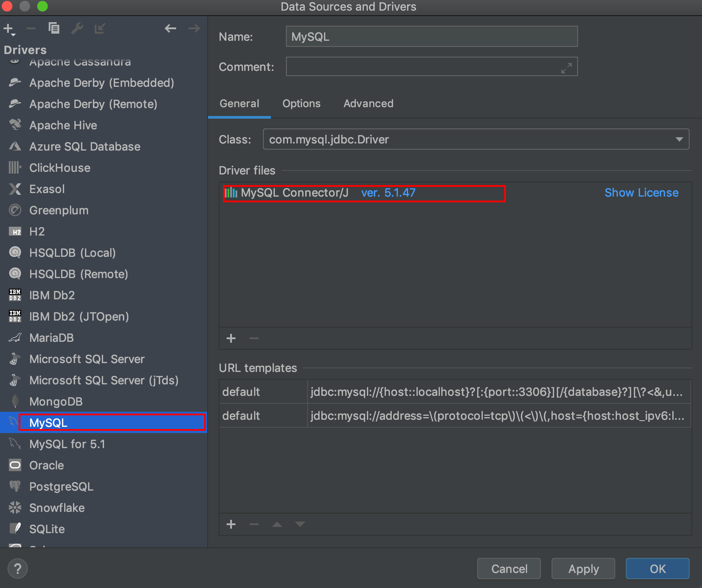The width and height of the screenshot is (702, 588).
Task: Click the duplicate driver icon
Action: click(54, 28)
